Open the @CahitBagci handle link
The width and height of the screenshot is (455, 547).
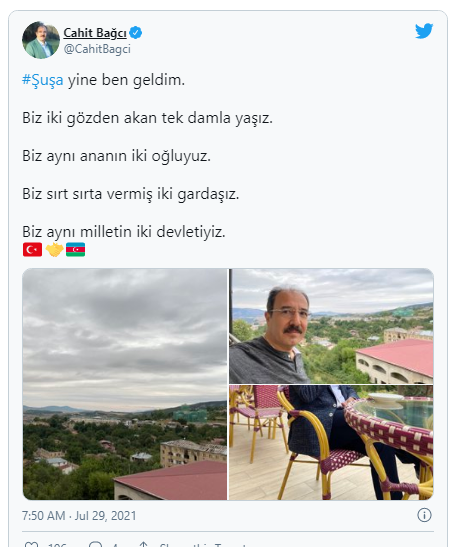click(x=97, y=49)
